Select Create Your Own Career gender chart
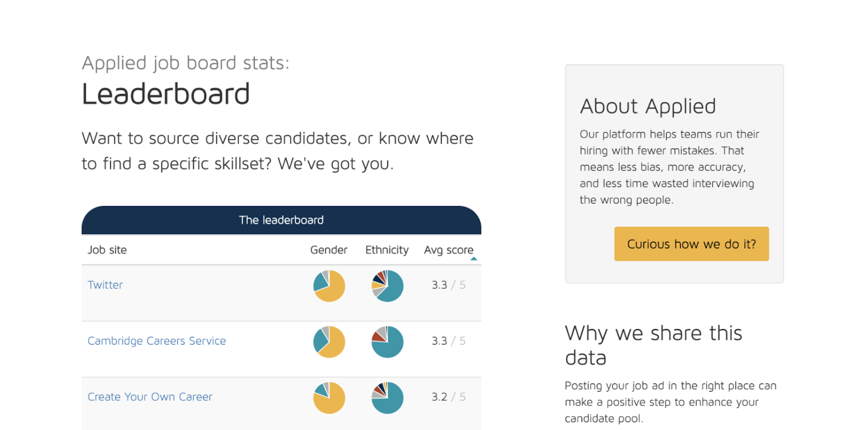This screenshot has height=430, width=868. point(329,397)
